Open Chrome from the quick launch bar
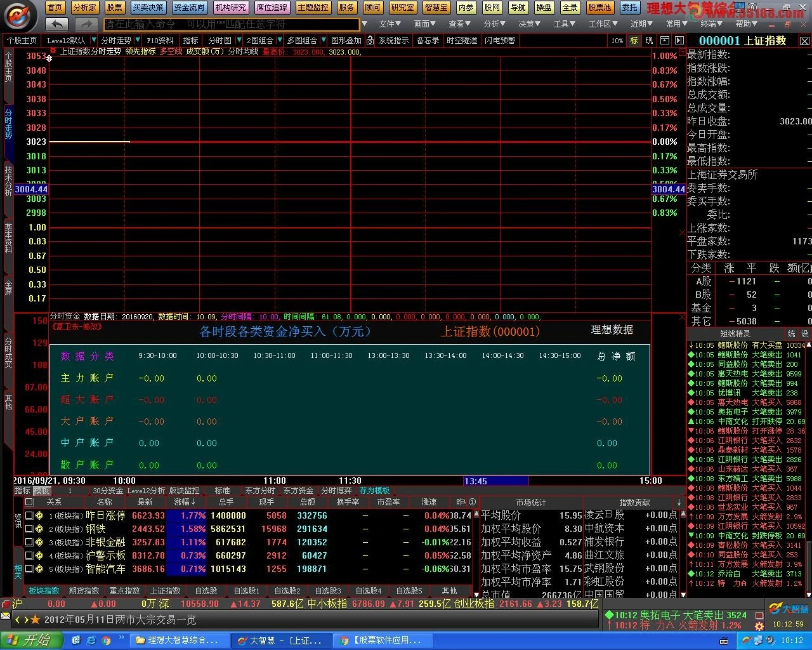Image resolution: width=812 pixels, height=650 pixels. 107,640
